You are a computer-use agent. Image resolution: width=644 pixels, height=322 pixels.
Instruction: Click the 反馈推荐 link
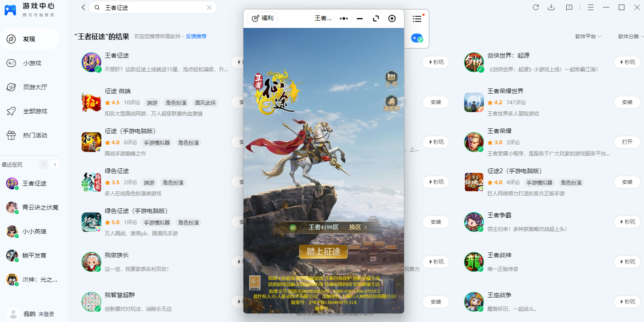[x=196, y=36]
